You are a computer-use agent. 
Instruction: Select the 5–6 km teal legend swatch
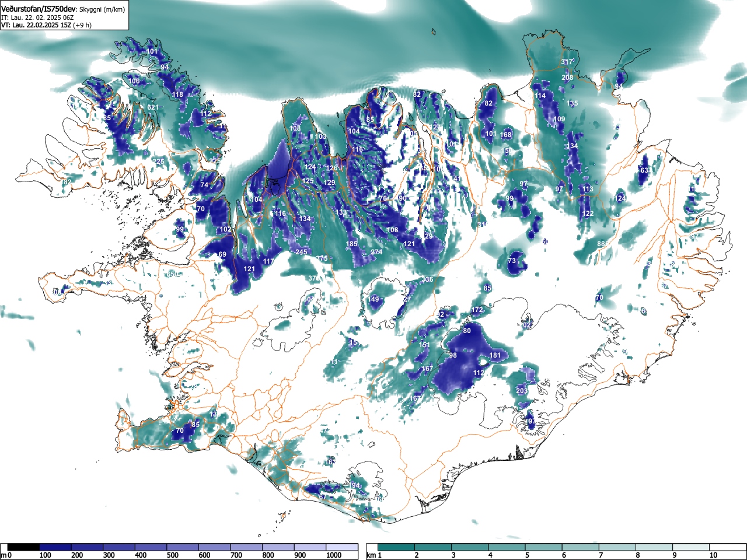coord(543,547)
